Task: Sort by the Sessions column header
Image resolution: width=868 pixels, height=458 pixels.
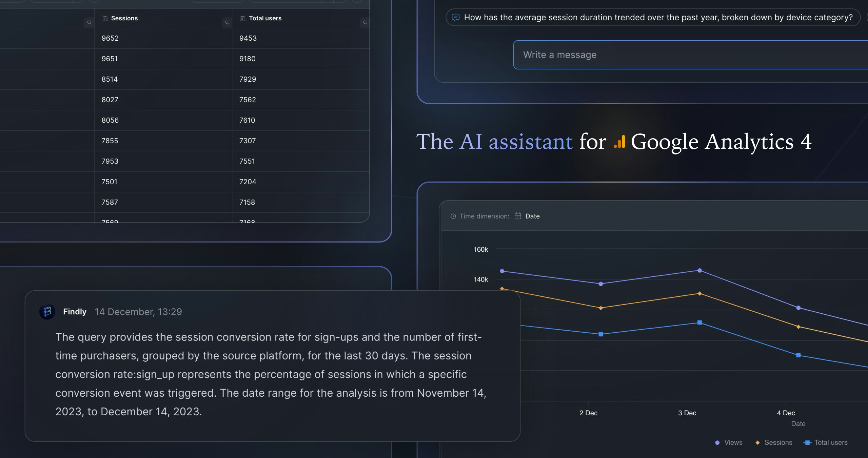Action: tap(124, 18)
